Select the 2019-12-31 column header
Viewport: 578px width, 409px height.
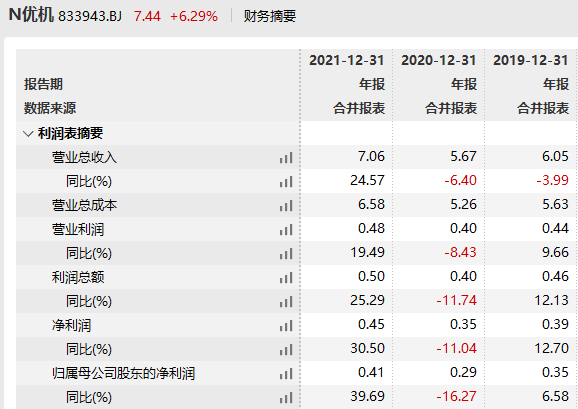click(531, 60)
